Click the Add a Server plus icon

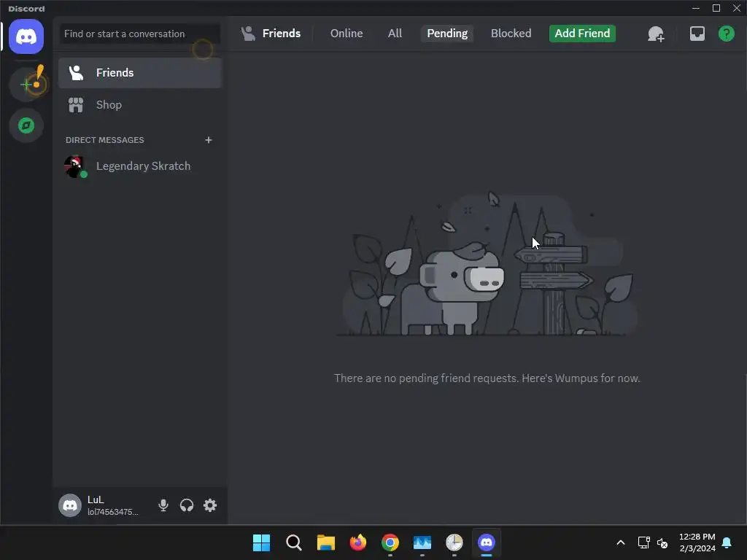[26, 85]
